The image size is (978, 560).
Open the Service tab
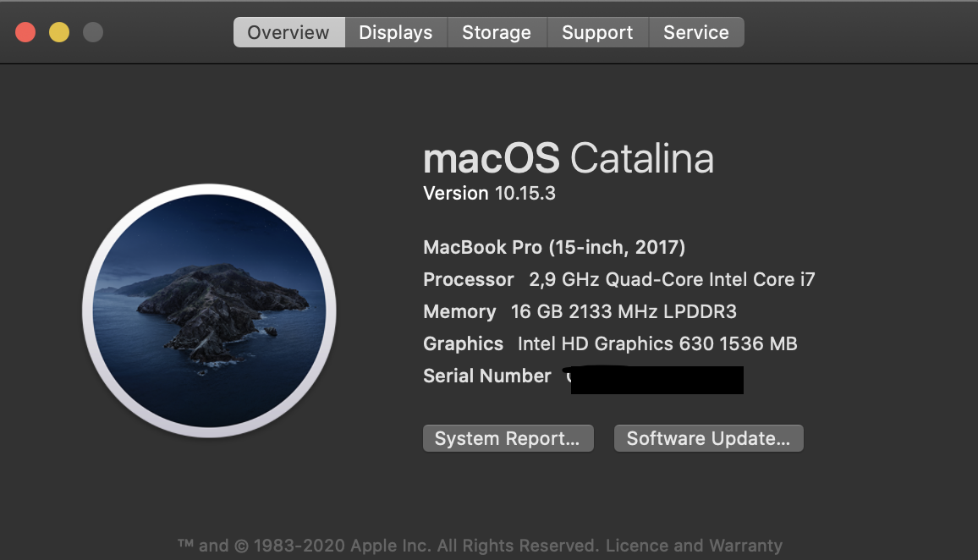695,33
